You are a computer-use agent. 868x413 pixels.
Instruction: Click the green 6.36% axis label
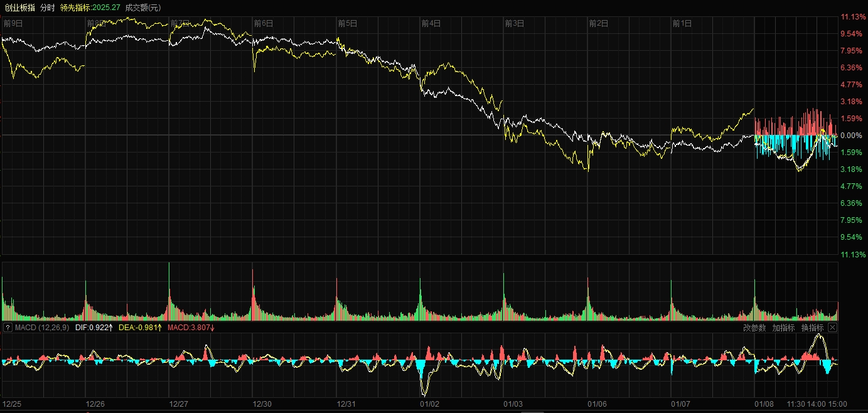(850, 203)
